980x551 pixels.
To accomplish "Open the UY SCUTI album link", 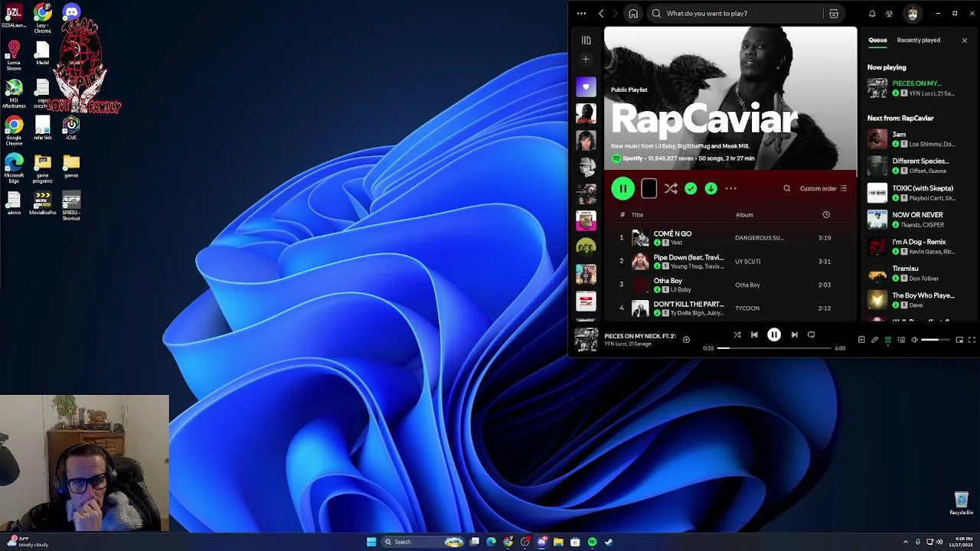I will [x=747, y=262].
